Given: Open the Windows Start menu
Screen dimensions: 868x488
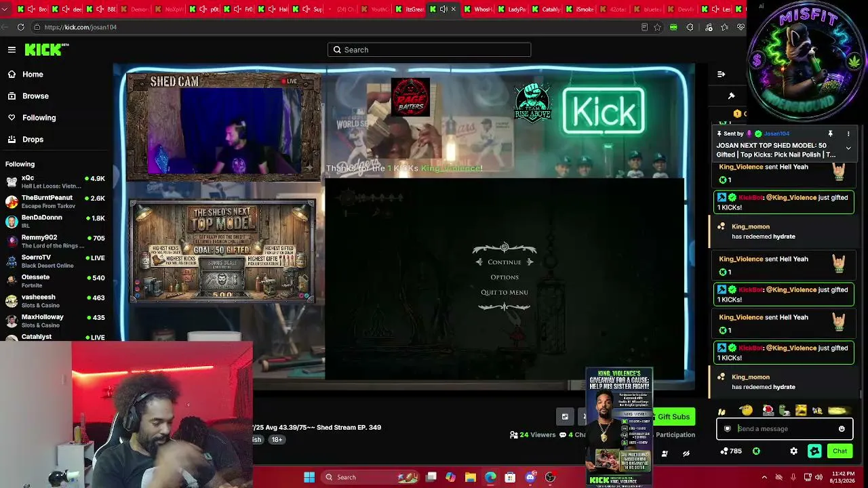Looking at the screenshot, I should 309,477.
